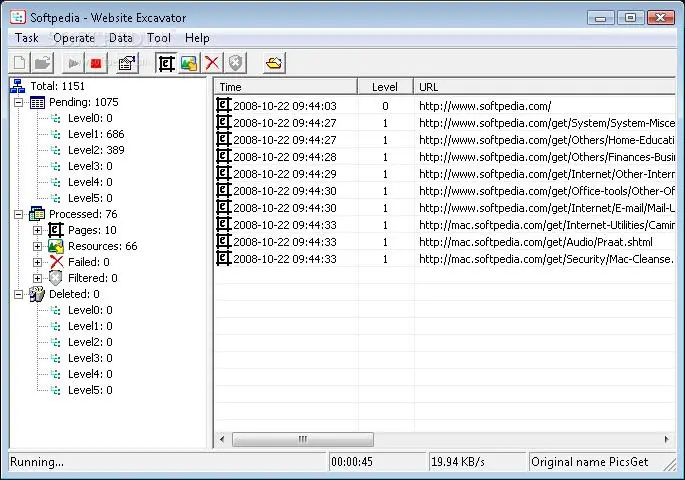Image resolution: width=685 pixels, height=480 pixels.
Task: Select Pages: 10 tree label
Action: [x=92, y=230]
